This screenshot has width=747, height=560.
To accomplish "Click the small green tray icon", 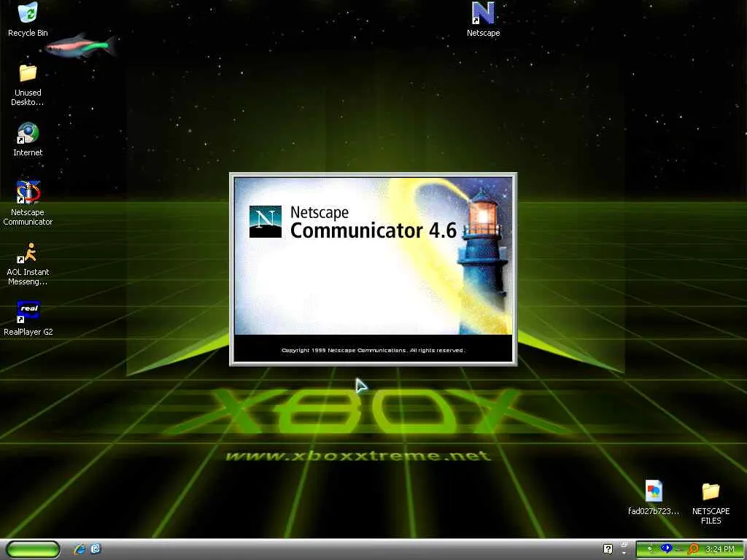I will [650, 549].
